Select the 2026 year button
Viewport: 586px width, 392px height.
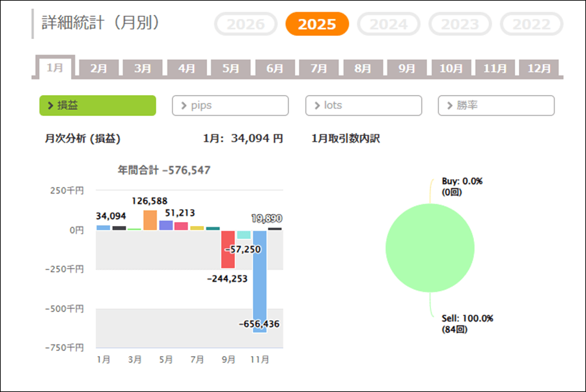tap(245, 25)
